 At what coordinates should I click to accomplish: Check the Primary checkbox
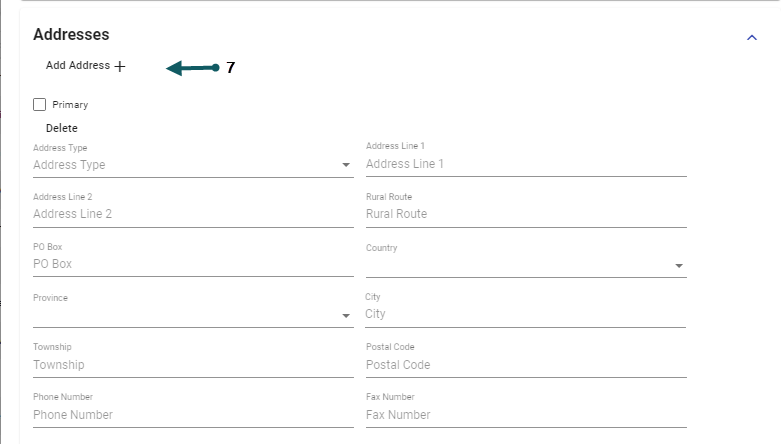coord(40,104)
